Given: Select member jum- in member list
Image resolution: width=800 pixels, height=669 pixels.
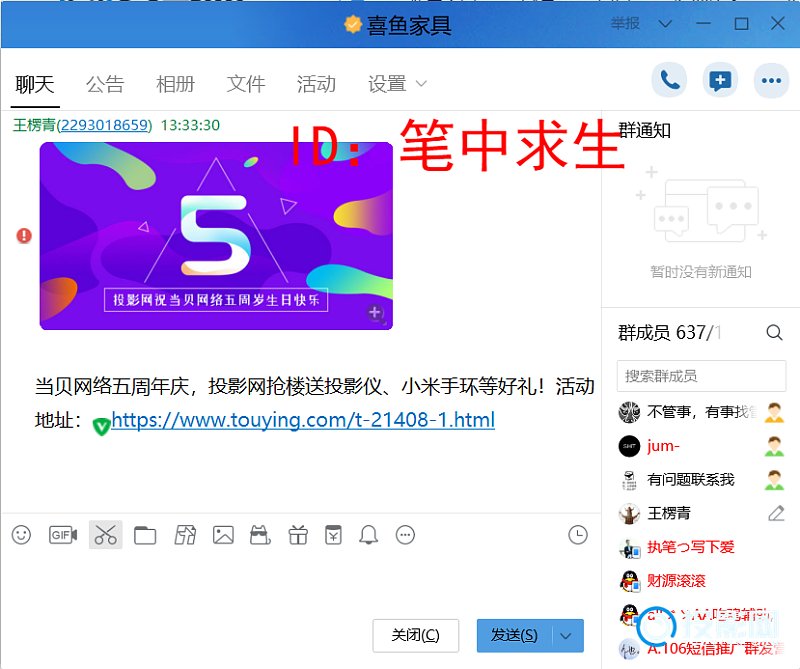Looking at the screenshot, I should click(x=701, y=446).
